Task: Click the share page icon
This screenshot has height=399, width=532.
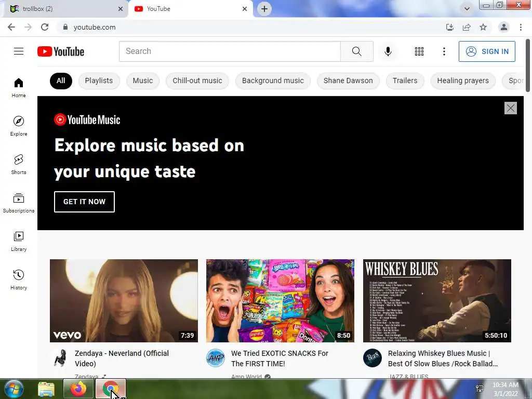Action: pyautogui.click(x=467, y=27)
